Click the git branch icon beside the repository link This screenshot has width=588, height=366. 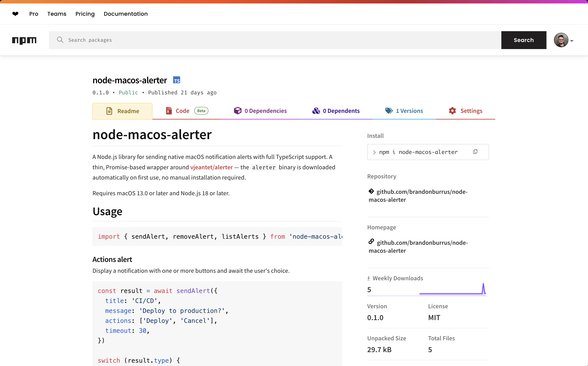click(371, 191)
